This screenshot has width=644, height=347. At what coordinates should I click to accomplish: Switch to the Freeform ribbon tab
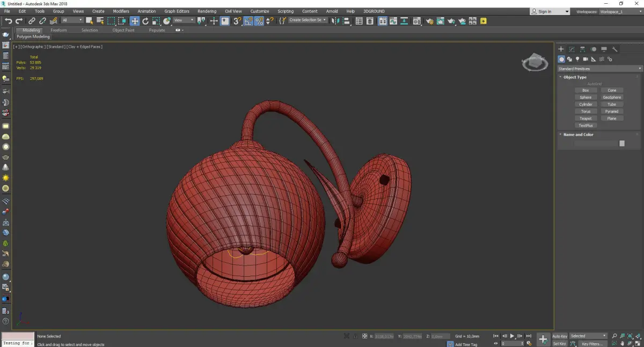pos(58,30)
